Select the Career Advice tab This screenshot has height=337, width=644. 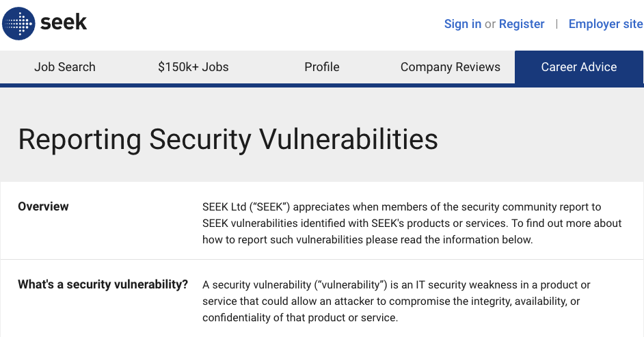coord(579,67)
